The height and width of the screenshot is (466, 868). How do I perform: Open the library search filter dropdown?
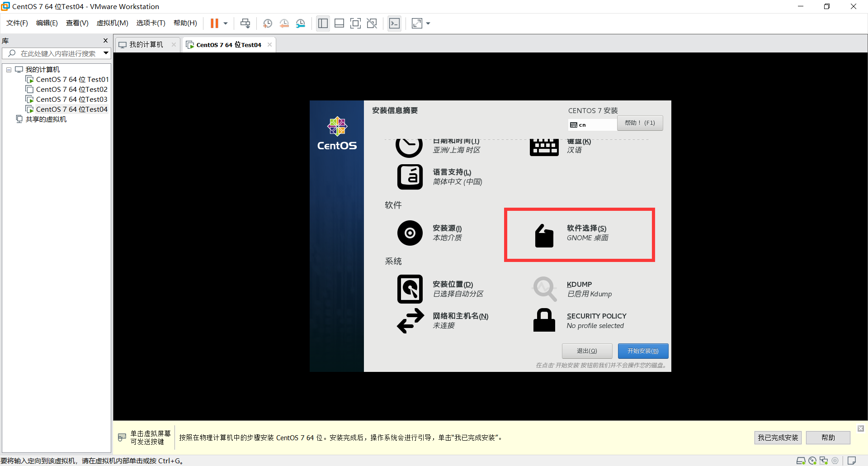pyautogui.click(x=106, y=53)
